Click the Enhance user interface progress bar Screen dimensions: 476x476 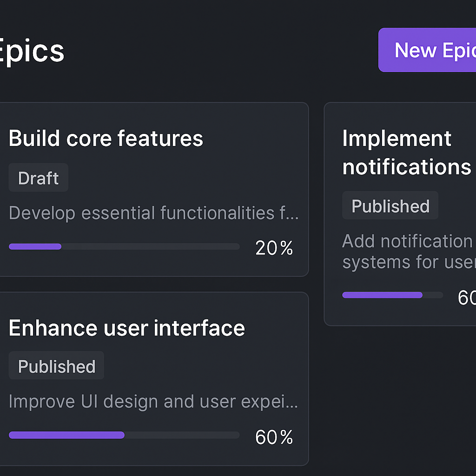click(x=124, y=435)
